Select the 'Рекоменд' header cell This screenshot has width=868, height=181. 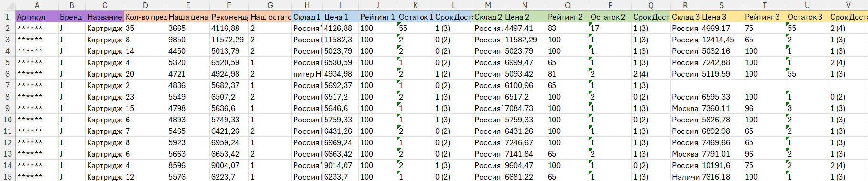229,17
